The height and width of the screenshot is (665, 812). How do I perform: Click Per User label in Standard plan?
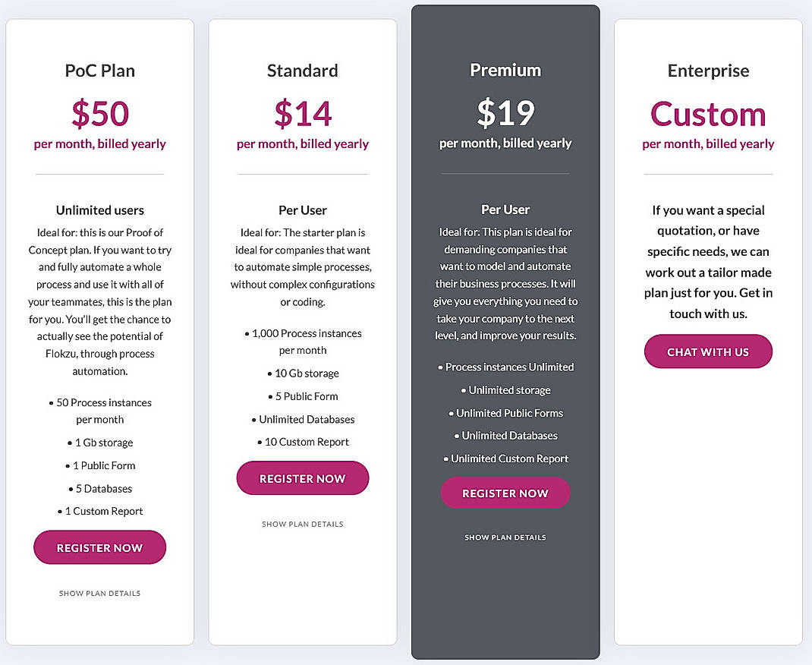[x=302, y=210]
